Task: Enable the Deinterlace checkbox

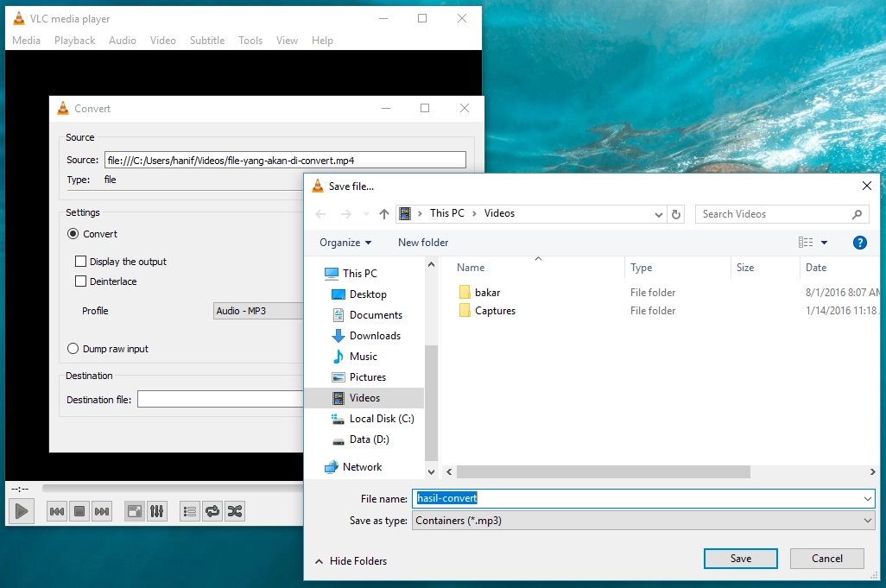Action: point(81,281)
